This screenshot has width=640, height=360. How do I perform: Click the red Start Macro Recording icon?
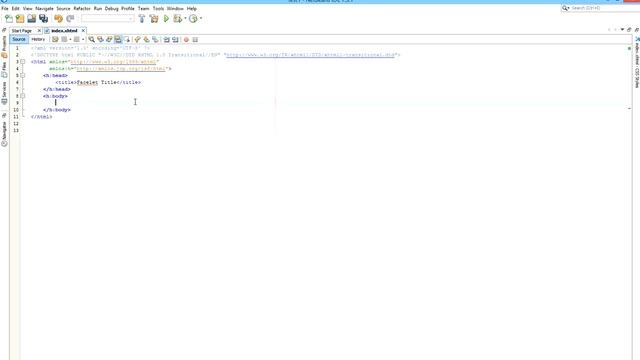[186, 40]
